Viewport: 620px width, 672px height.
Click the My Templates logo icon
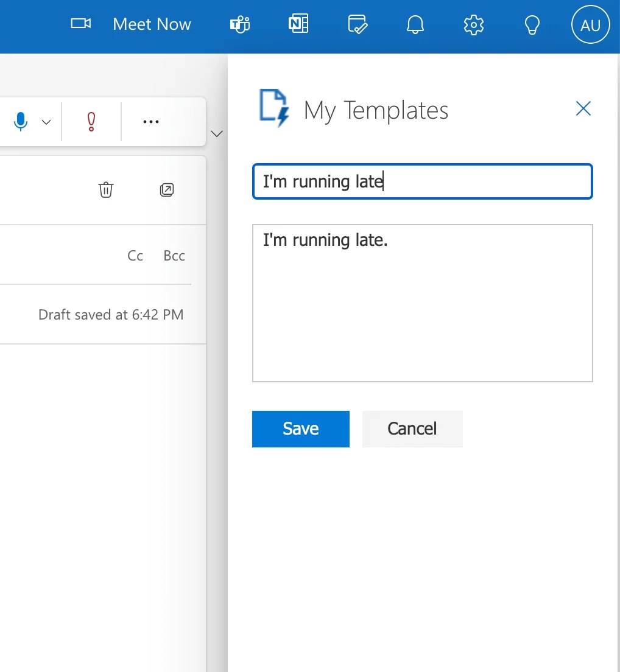[x=275, y=108]
